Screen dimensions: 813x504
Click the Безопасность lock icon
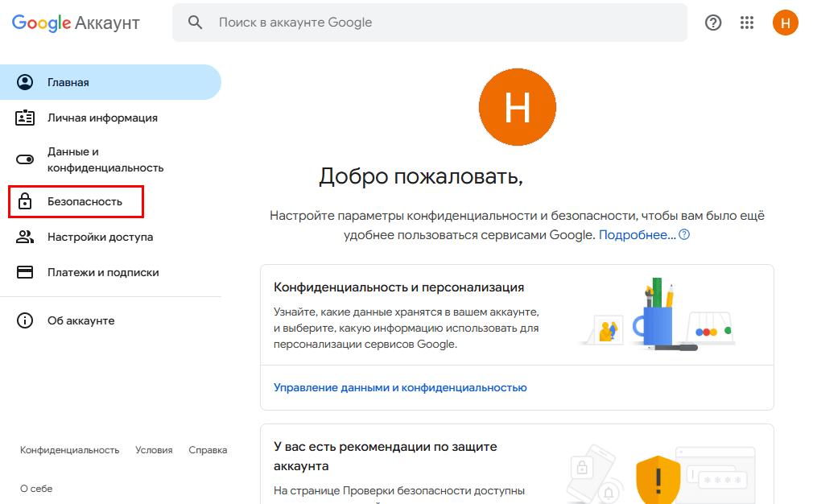click(25, 201)
